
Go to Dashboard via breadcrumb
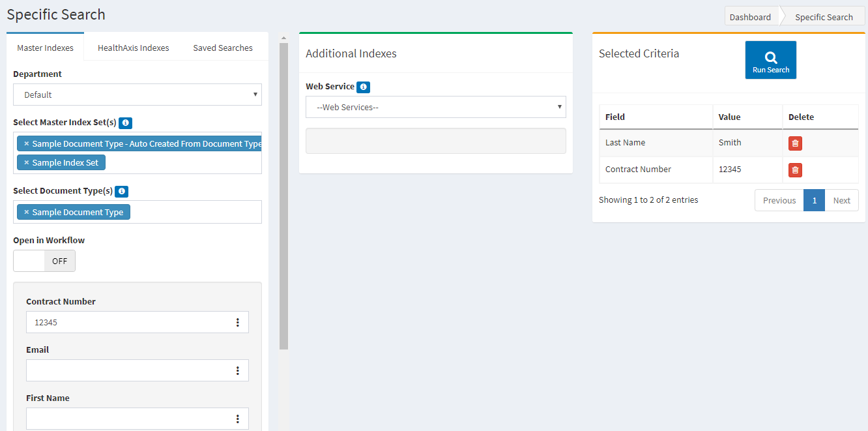click(x=750, y=17)
